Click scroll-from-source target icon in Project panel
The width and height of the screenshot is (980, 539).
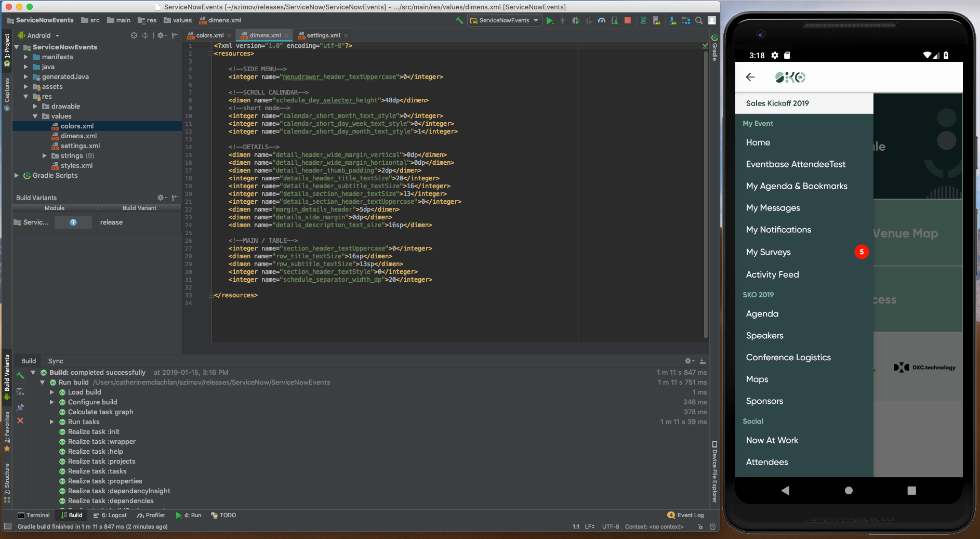coord(134,35)
